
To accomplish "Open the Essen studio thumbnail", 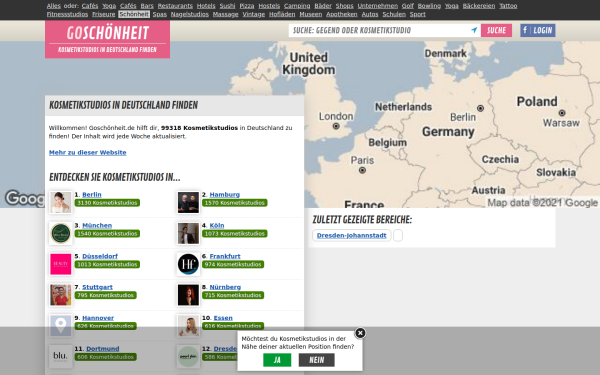I will [x=188, y=326].
